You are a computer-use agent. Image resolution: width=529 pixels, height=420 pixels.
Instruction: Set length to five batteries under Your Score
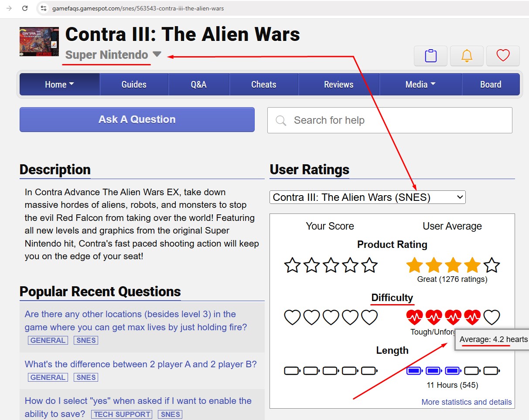click(x=369, y=371)
